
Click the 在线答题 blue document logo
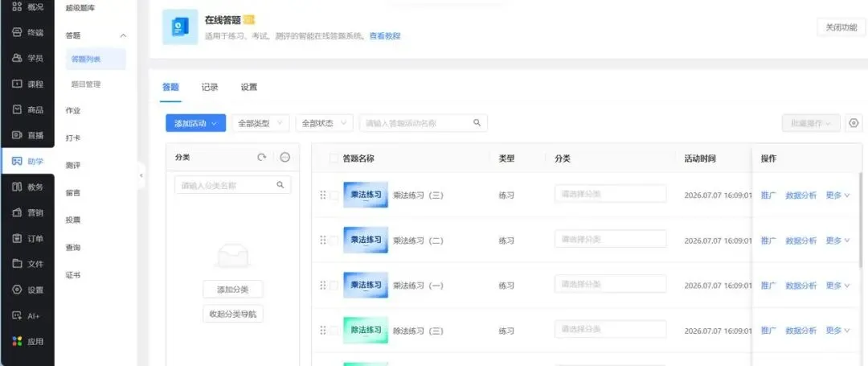tap(180, 27)
